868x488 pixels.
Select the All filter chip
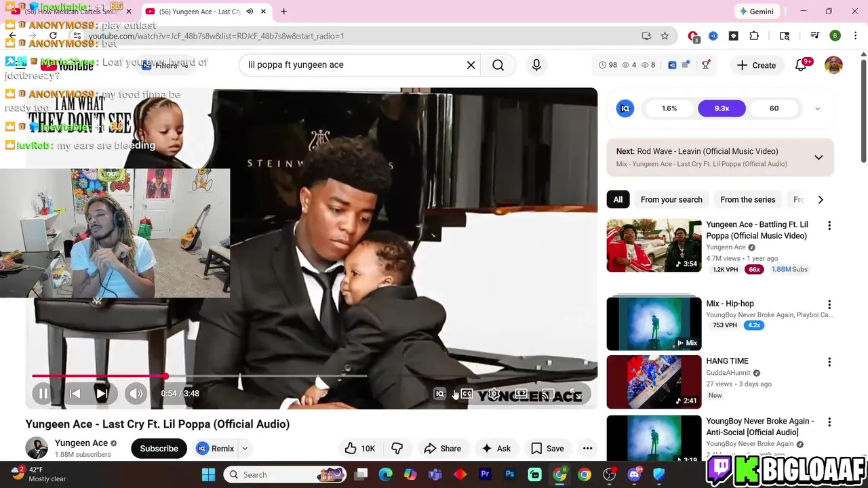(x=618, y=199)
